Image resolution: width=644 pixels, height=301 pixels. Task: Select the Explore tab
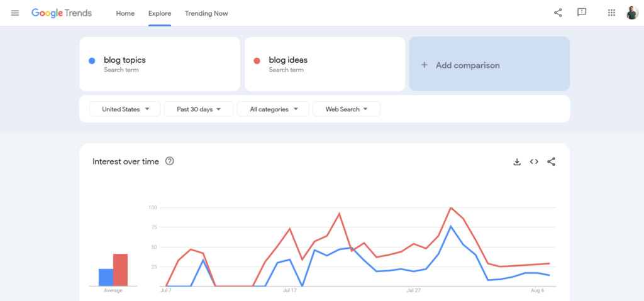[160, 13]
